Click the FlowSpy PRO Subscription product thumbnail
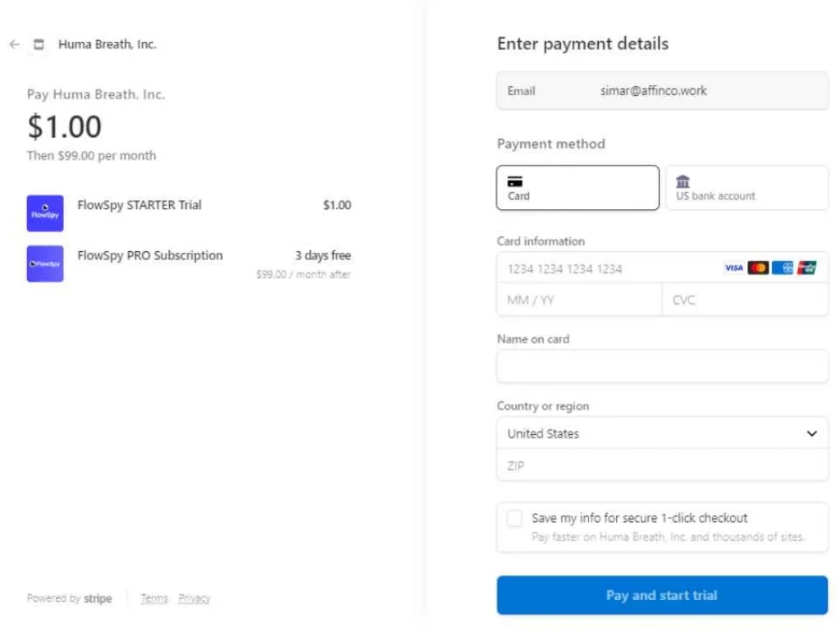 pyautogui.click(x=45, y=263)
